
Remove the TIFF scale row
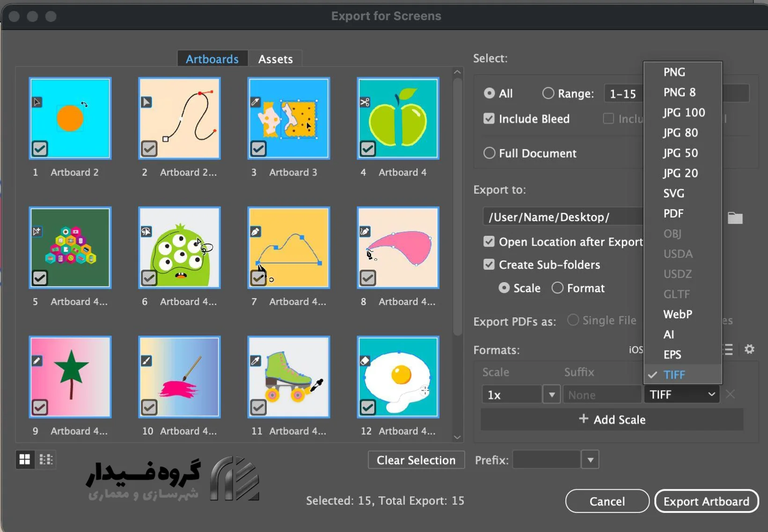coord(730,394)
